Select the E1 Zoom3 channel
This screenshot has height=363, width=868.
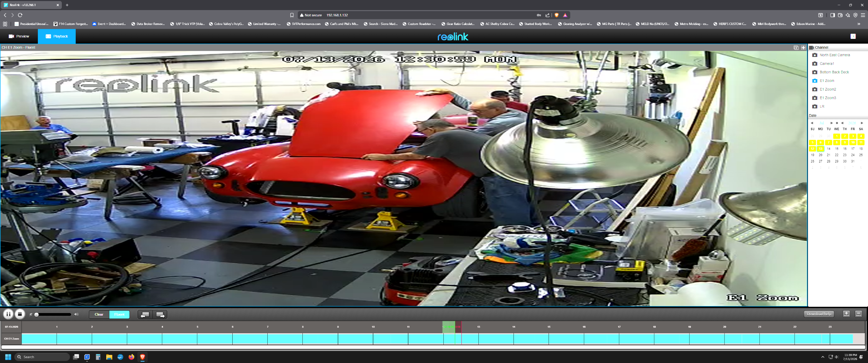824,98
